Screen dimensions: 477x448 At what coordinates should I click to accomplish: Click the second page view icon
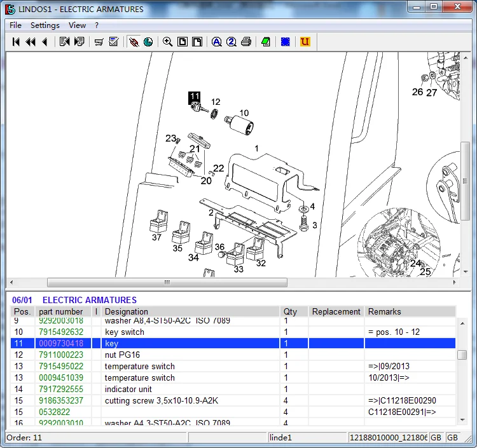pyautogui.click(x=197, y=42)
